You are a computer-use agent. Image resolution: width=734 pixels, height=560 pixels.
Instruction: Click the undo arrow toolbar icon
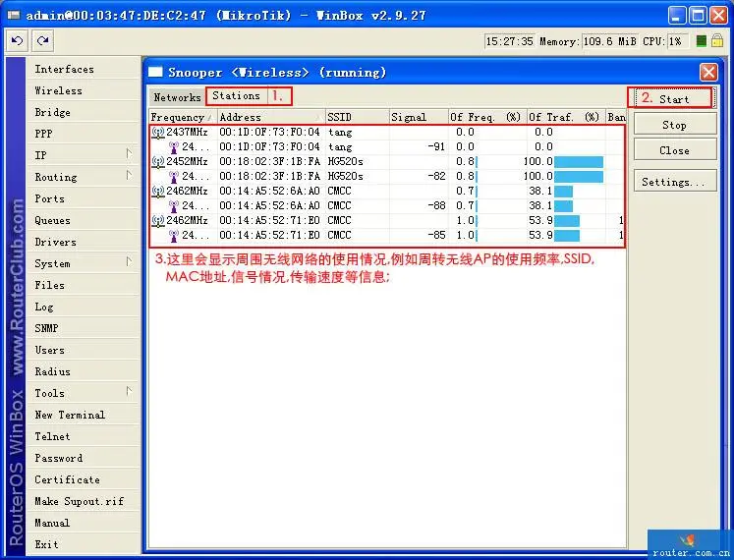point(17,40)
